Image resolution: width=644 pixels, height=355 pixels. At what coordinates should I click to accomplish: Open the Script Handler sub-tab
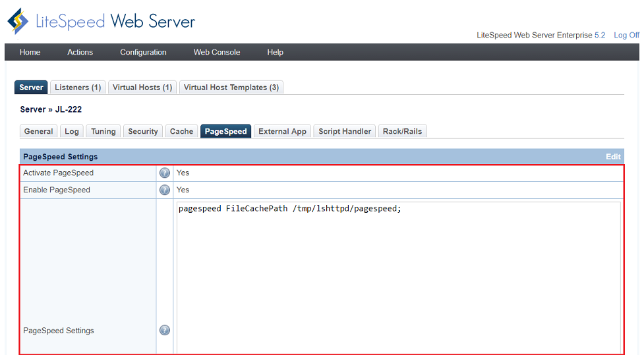[345, 131]
